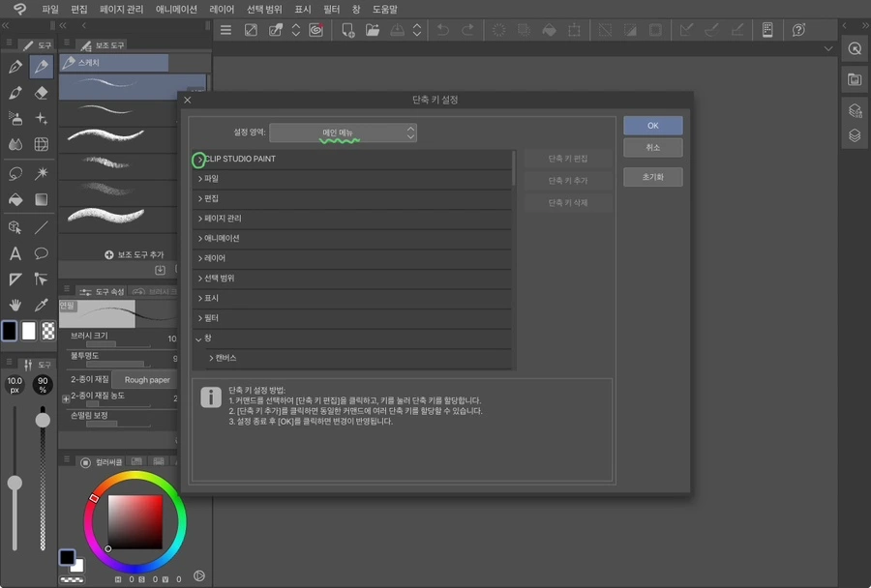Click the New canvas icon in command bar

pyautogui.click(x=347, y=30)
